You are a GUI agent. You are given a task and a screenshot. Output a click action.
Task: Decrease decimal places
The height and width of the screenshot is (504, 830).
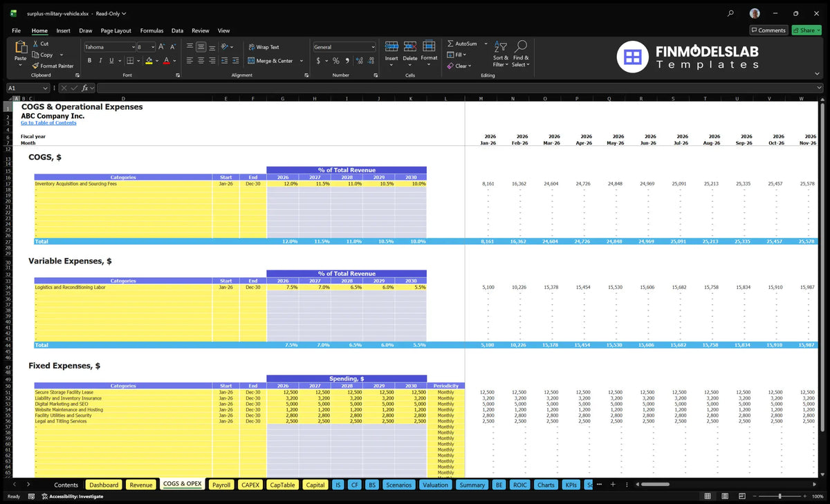click(x=370, y=61)
